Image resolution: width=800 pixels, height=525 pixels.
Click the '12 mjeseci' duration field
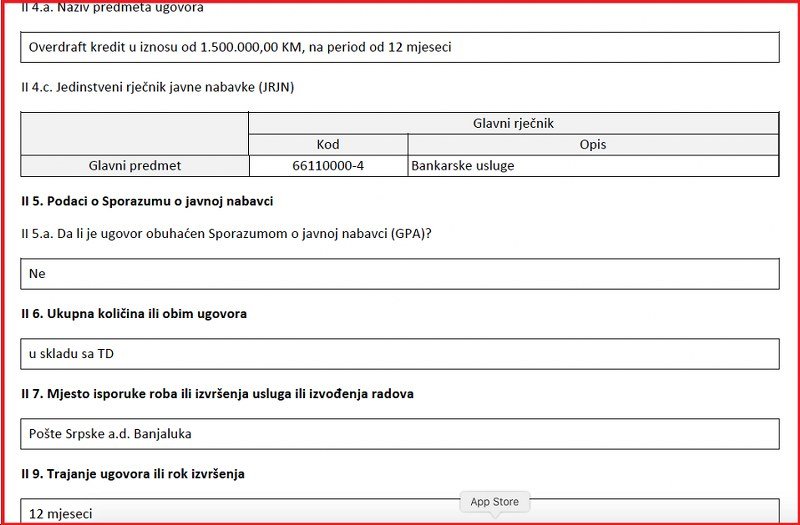click(x=399, y=512)
